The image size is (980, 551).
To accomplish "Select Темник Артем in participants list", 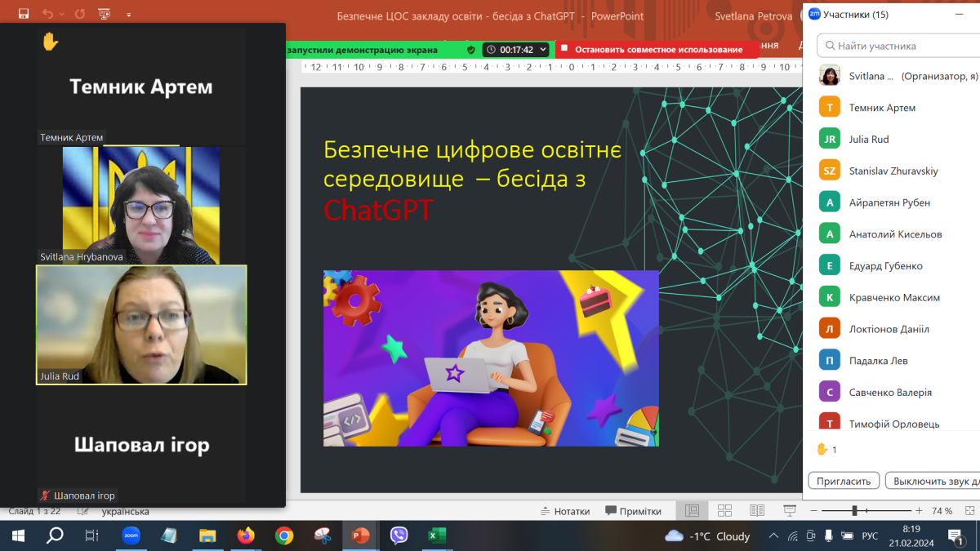I will coord(882,107).
